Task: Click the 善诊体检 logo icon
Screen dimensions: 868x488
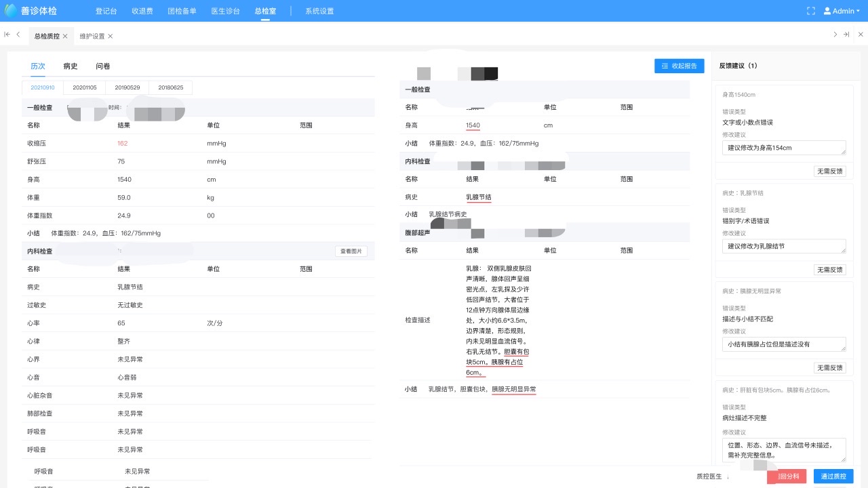Action: click(x=10, y=11)
